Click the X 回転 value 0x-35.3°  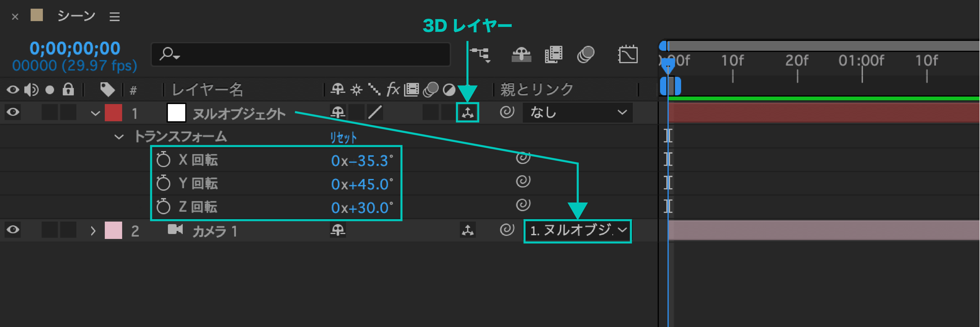click(362, 161)
